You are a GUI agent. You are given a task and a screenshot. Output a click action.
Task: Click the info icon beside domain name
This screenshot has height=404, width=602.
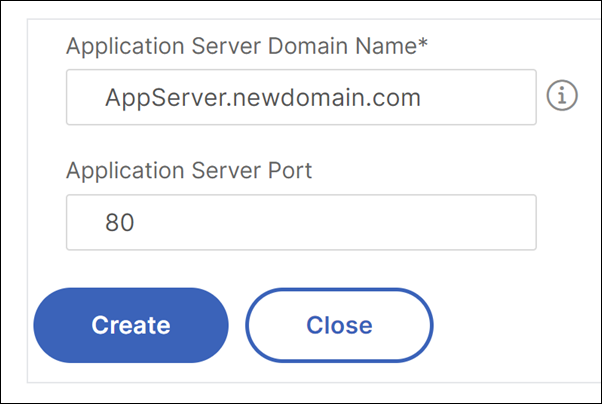click(x=562, y=95)
